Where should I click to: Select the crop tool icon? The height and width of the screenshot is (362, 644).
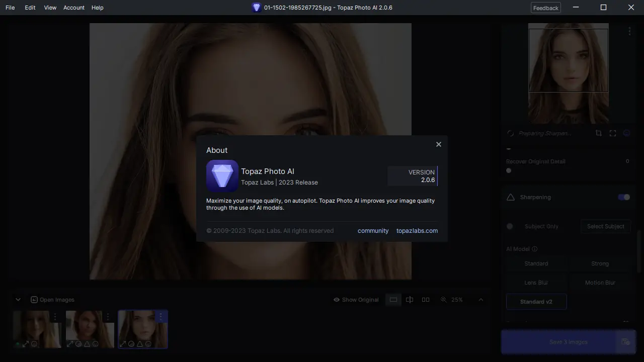[599, 133]
